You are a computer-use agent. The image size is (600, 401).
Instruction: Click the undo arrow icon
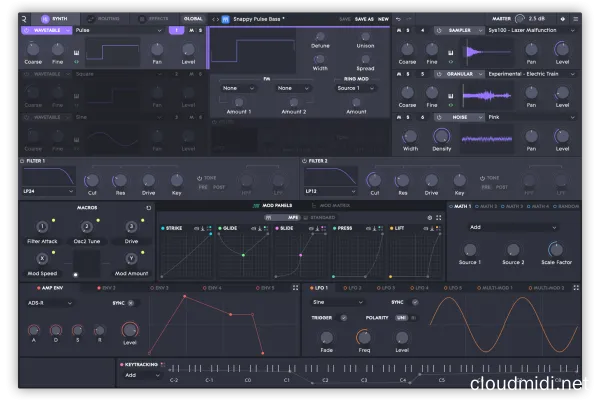tap(397, 18)
